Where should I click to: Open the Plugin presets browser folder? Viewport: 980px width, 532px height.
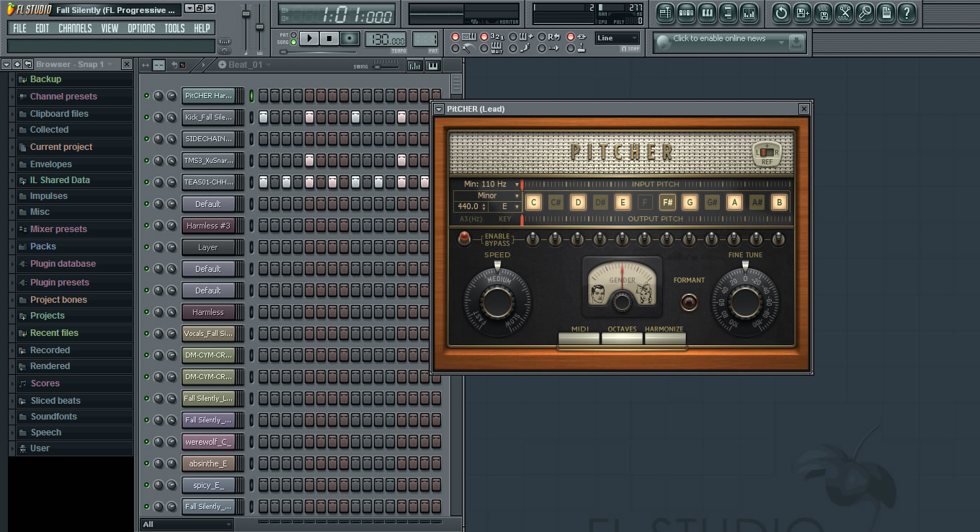click(60, 283)
